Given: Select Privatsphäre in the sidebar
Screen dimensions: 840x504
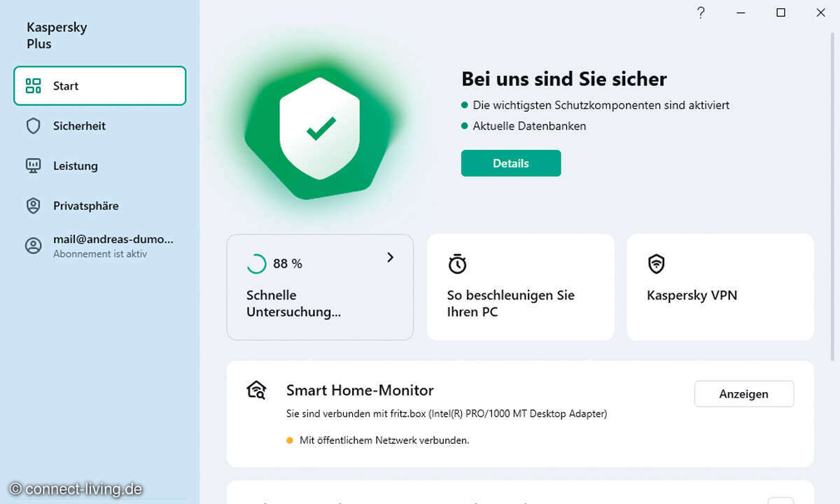Looking at the screenshot, I should click(100, 206).
